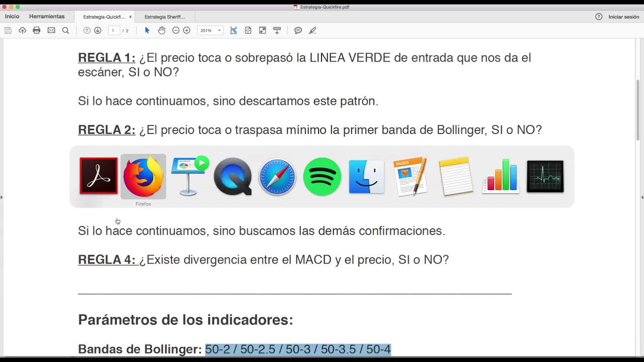Switch to Estrategia-Quickfire document tab

point(104,17)
